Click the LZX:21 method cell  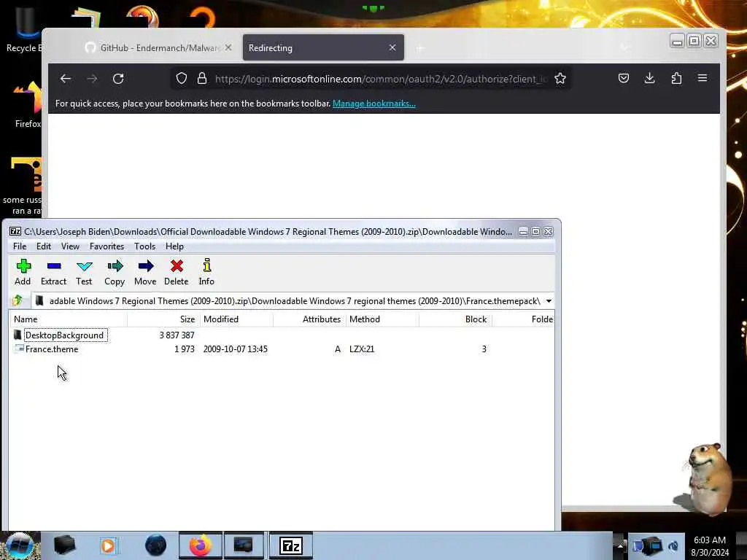coord(362,349)
